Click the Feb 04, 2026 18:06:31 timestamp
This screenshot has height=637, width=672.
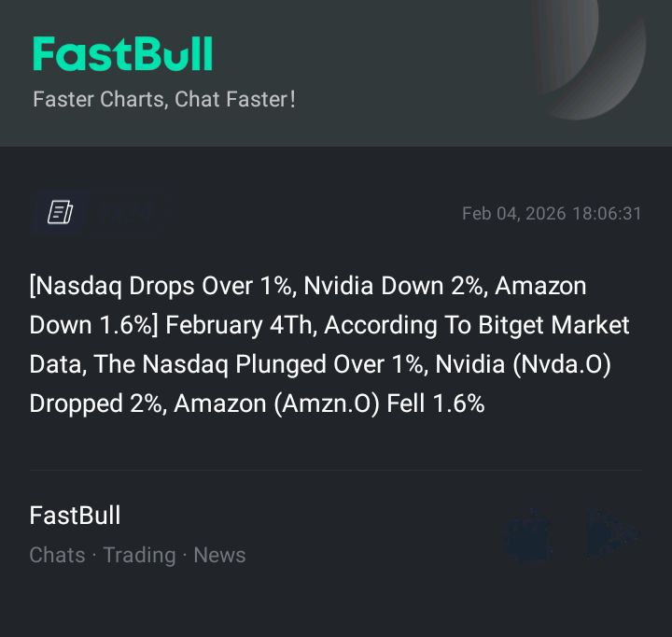552,213
